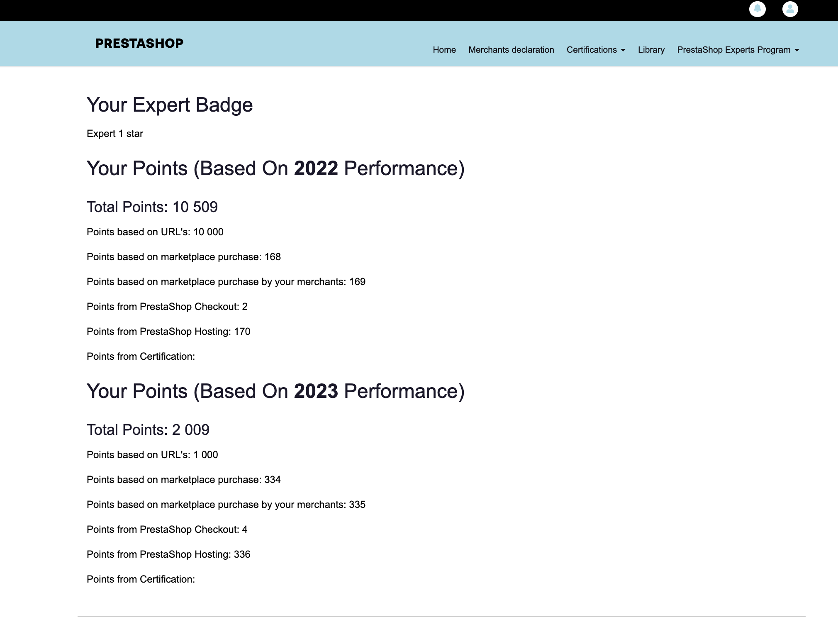Viewport: 838px width, 644px height.
Task: Click 'Total Points: 10 509'
Action: [152, 207]
